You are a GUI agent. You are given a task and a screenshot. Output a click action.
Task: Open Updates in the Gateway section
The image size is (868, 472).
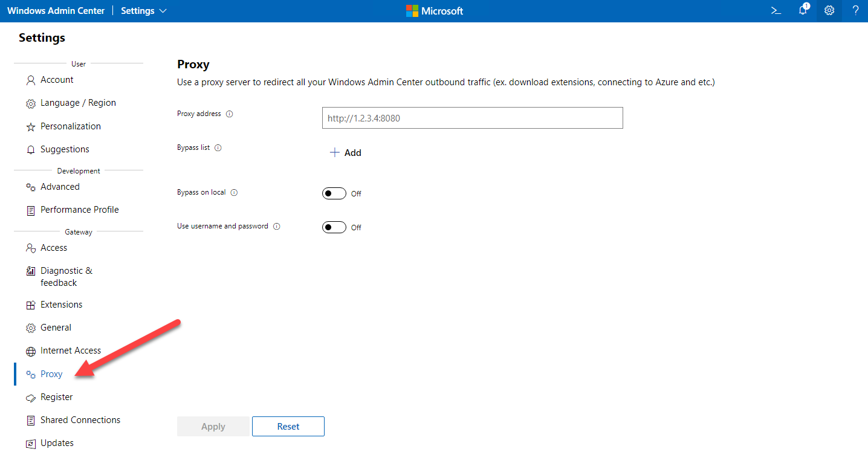pyautogui.click(x=57, y=443)
